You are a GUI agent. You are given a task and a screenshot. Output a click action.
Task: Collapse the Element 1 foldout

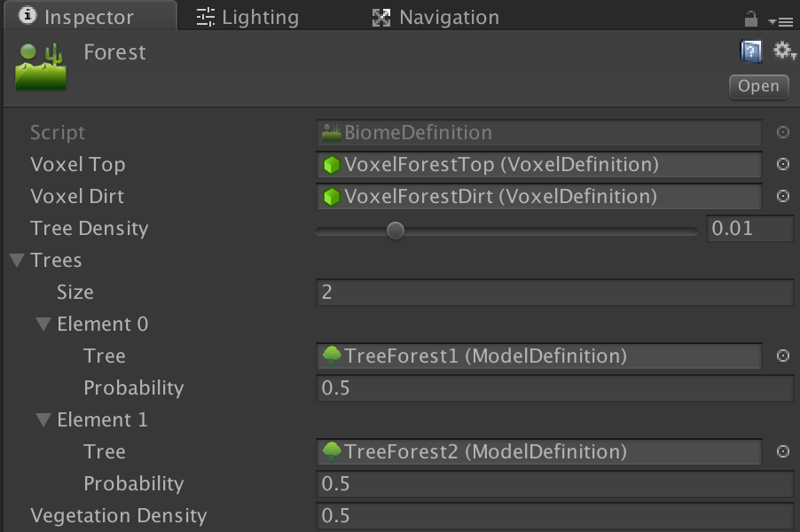43,419
